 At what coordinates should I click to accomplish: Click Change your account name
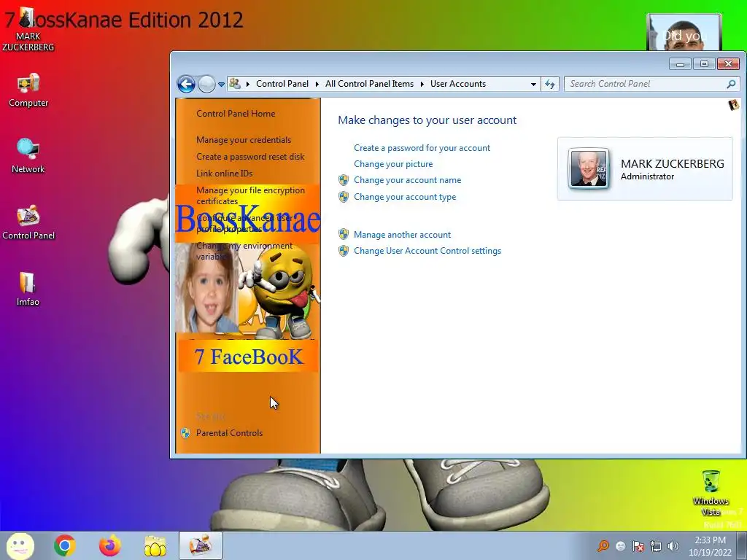tap(407, 180)
